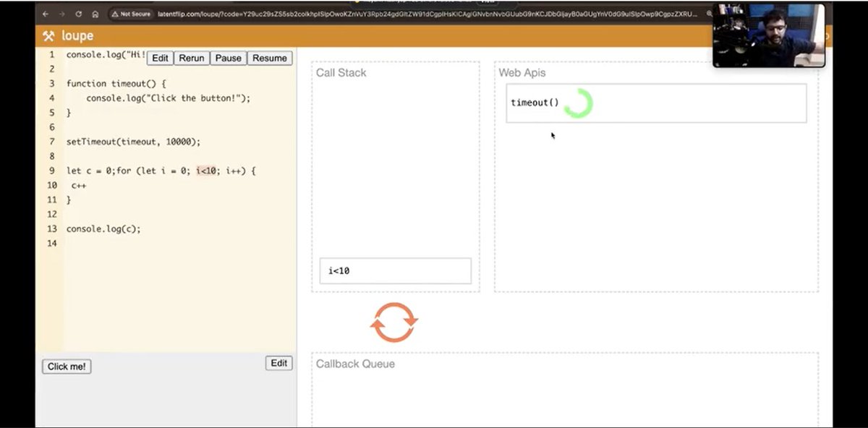The image size is (868, 428).
Task: Click the browser back arrow
Action: click(46, 14)
